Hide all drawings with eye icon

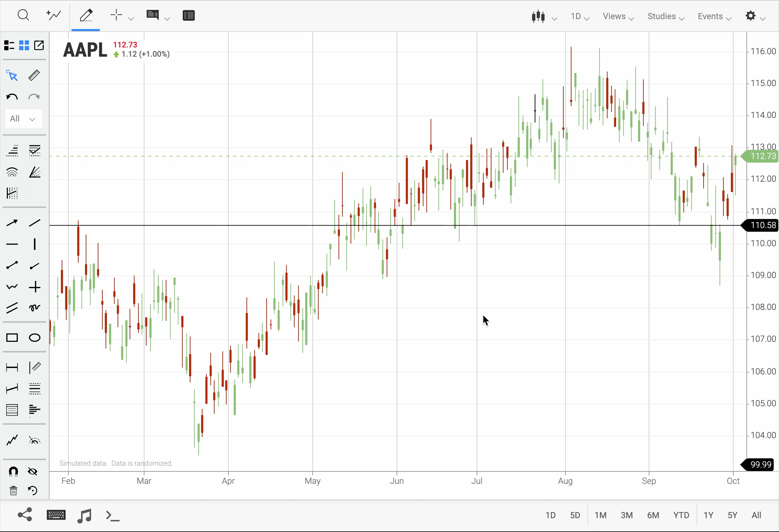pyautogui.click(x=33, y=471)
